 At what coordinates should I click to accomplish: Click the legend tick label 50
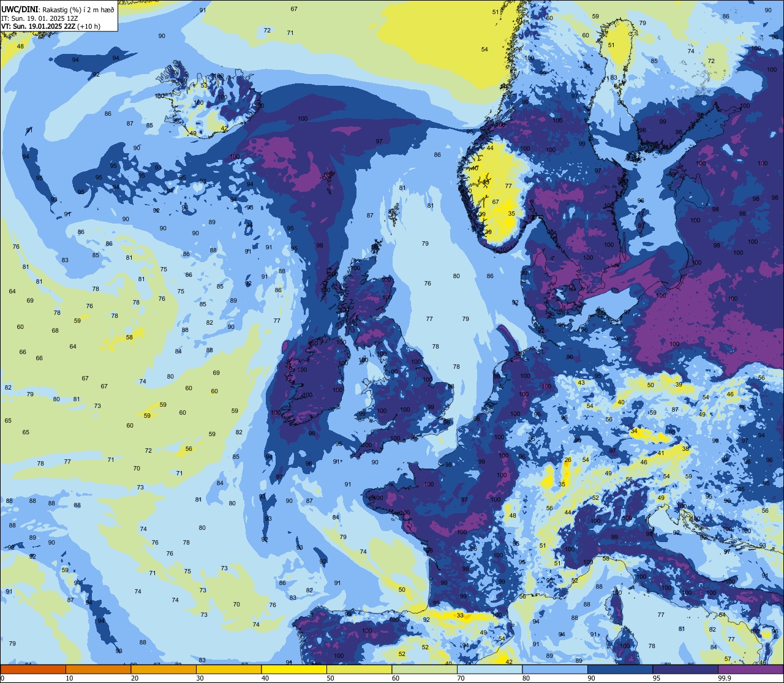point(331,678)
